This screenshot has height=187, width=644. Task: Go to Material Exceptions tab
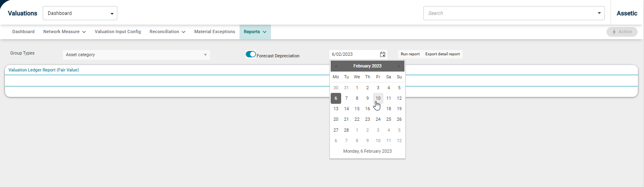pos(215,32)
